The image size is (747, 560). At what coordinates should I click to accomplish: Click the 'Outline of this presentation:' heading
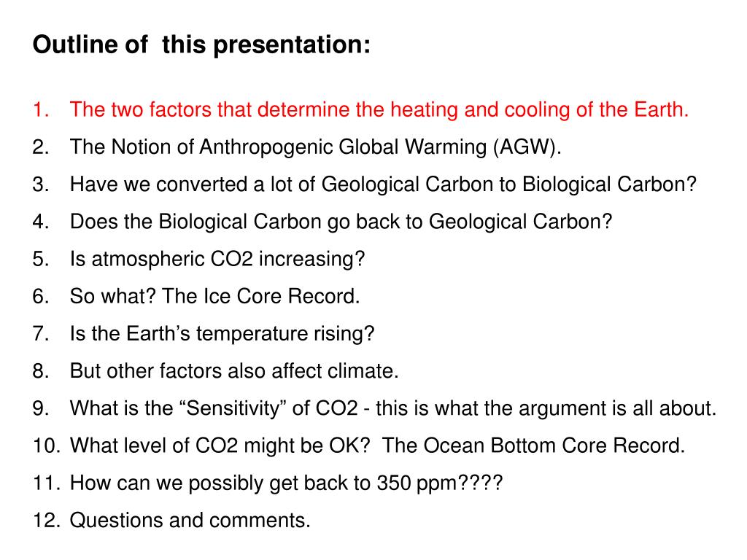201,44
